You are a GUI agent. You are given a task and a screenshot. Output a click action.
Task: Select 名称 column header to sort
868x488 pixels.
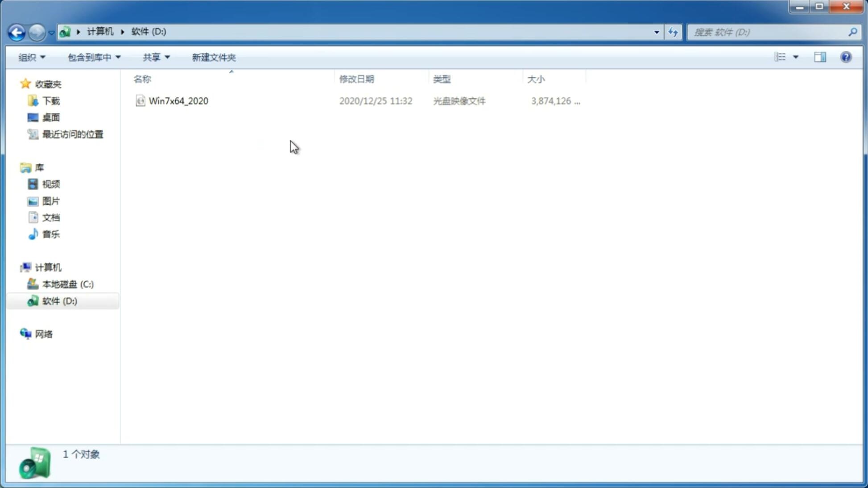coord(142,78)
